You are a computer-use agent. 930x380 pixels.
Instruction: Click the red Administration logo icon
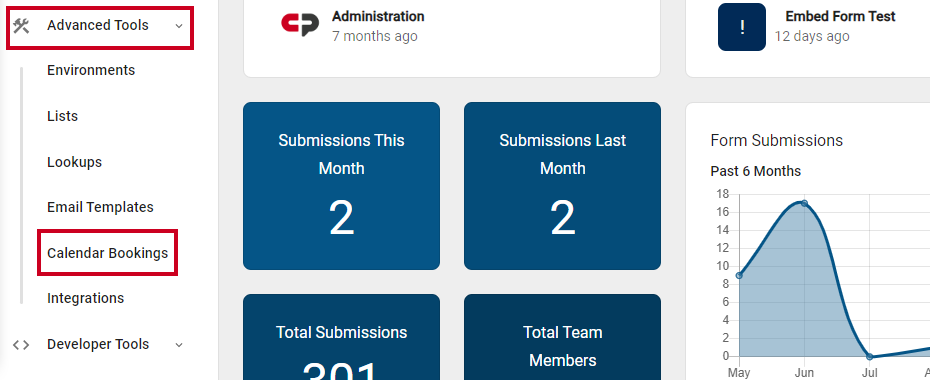(x=300, y=25)
